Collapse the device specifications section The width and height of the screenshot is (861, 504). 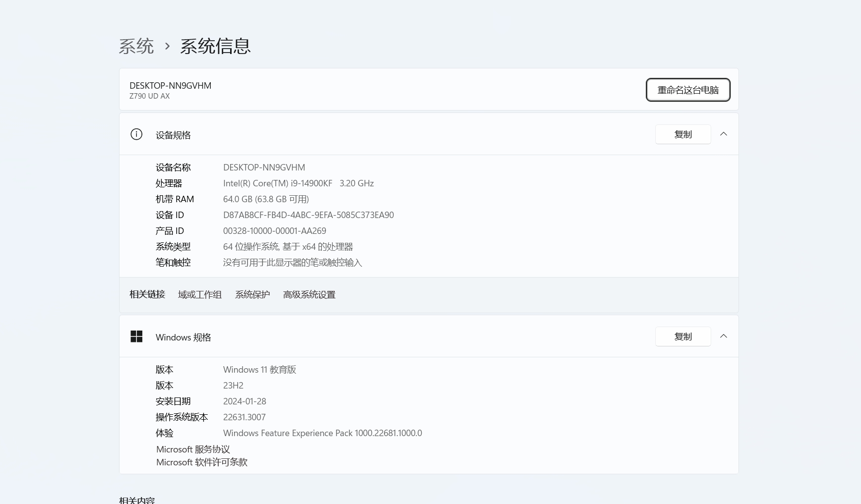[x=724, y=134]
